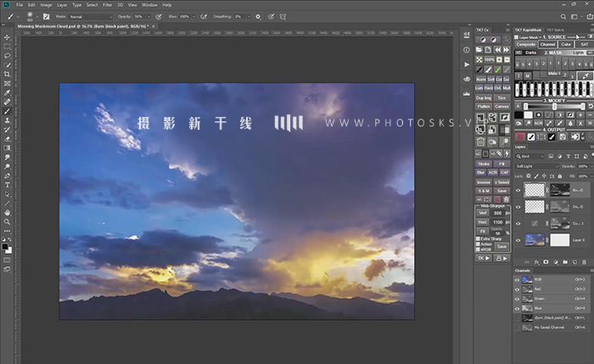Image resolution: width=594 pixels, height=364 pixels.
Task: Click red lines icon in RapidMask Output
Action: coord(520,137)
